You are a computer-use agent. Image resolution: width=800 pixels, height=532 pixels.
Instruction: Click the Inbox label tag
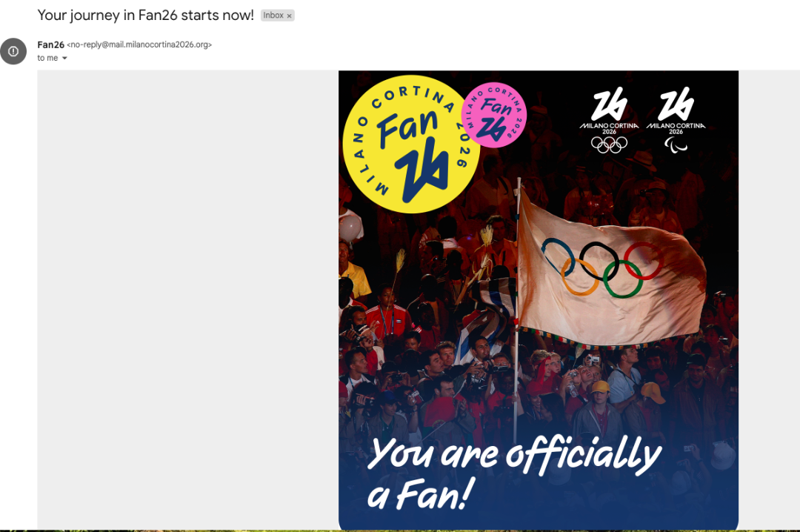273,16
